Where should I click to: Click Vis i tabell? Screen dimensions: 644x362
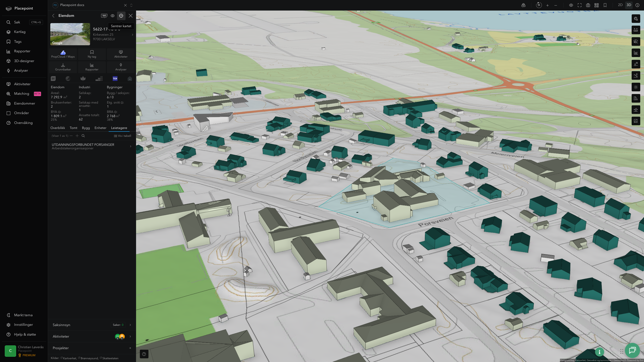(x=123, y=136)
